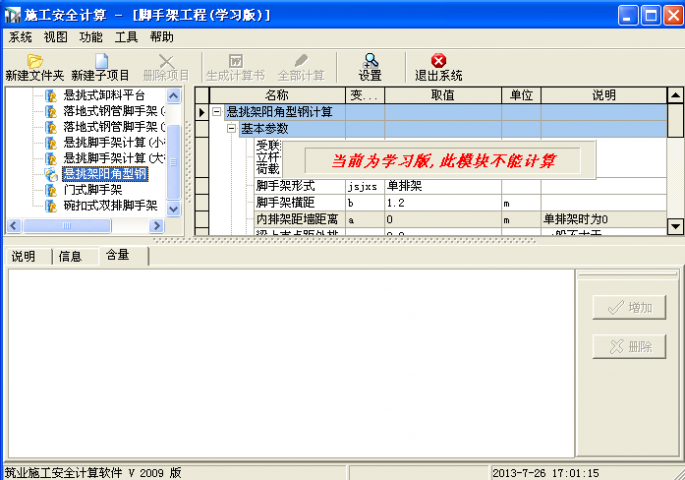Image resolution: width=685 pixels, height=480 pixels.
Task: Open the 系统 menu
Action: 20,37
